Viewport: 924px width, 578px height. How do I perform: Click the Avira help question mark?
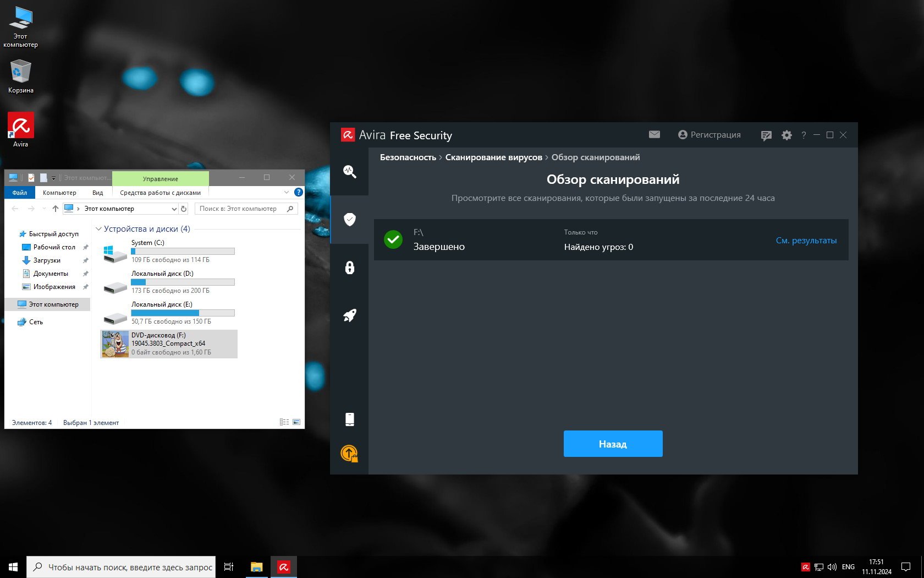(804, 135)
